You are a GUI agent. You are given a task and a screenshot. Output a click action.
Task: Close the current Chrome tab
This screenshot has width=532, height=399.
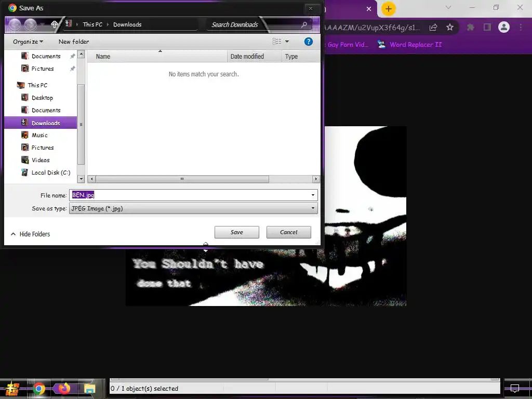point(369,9)
